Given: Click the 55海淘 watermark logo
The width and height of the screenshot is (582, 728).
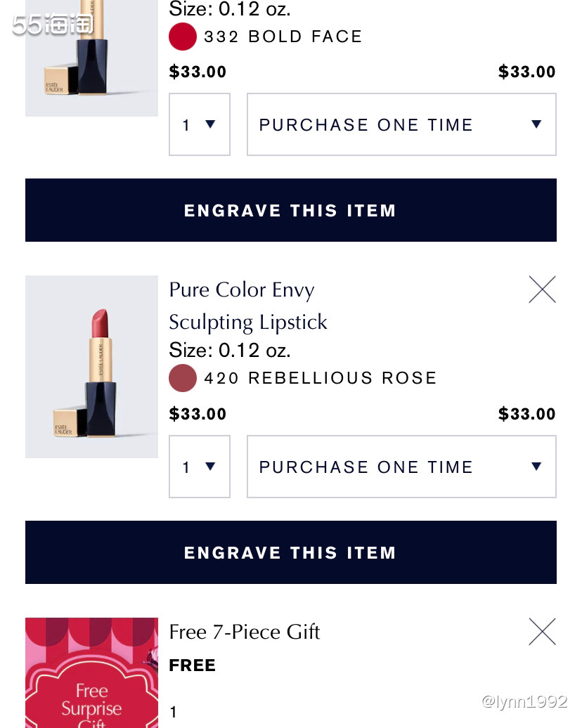Looking at the screenshot, I should click(53, 24).
